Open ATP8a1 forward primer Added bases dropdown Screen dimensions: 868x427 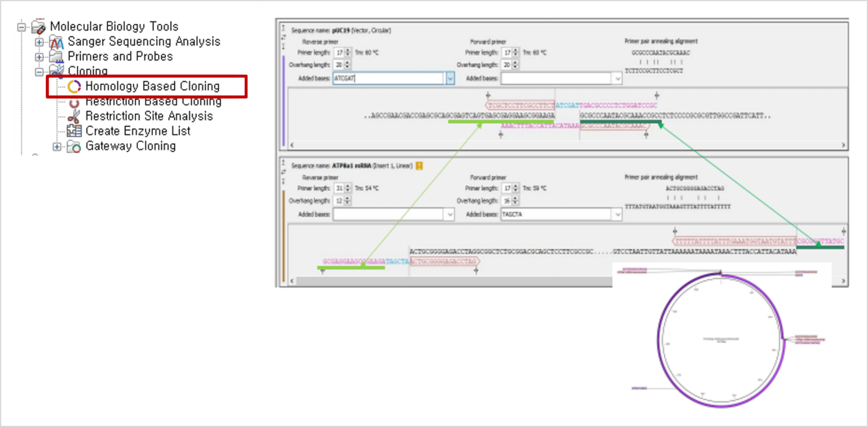[x=617, y=214]
